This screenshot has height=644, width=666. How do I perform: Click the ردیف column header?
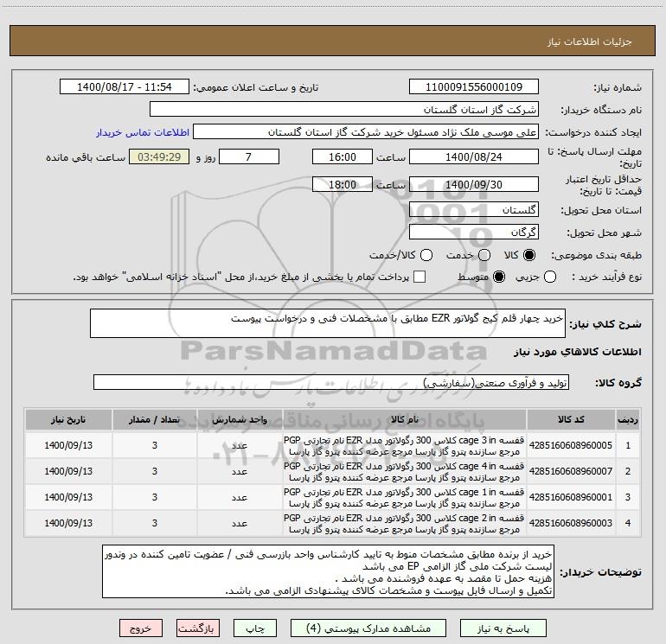click(x=628, y=419)
